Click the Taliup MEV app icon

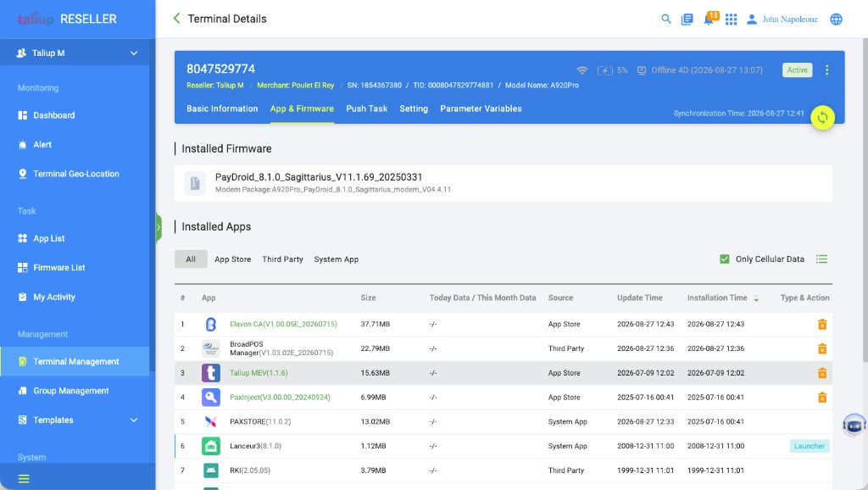click(210, 373)
